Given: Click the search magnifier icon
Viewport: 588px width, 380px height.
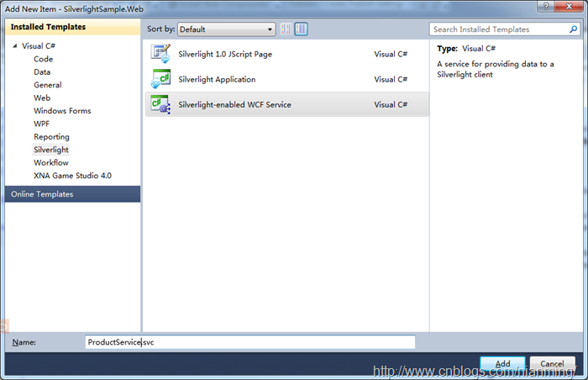Looking at the screenshot, I should [573, 29].
